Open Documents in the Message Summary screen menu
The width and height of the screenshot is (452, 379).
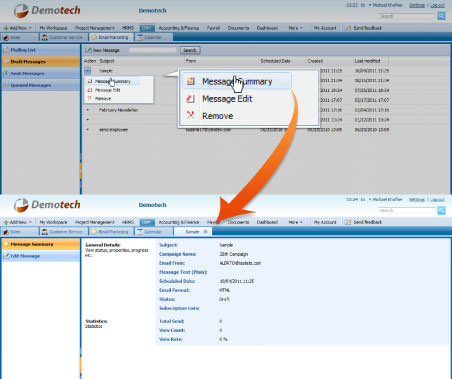click(x=238, y=222)
